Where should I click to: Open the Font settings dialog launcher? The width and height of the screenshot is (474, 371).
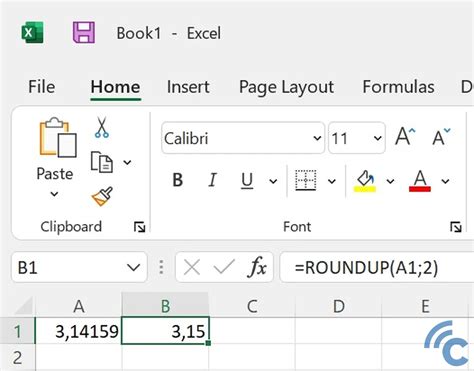(x=456, y=227)
